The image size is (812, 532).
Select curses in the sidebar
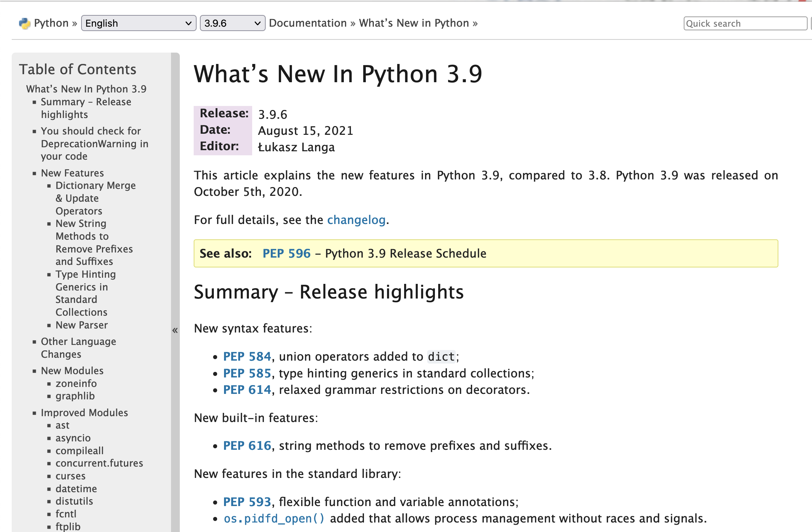pyautogui.click(x=70, y=476)
